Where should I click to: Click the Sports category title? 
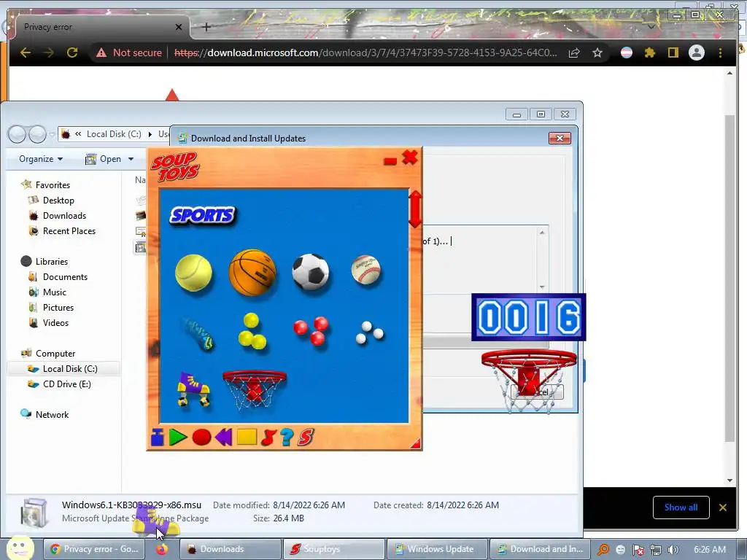coord(203,216)
